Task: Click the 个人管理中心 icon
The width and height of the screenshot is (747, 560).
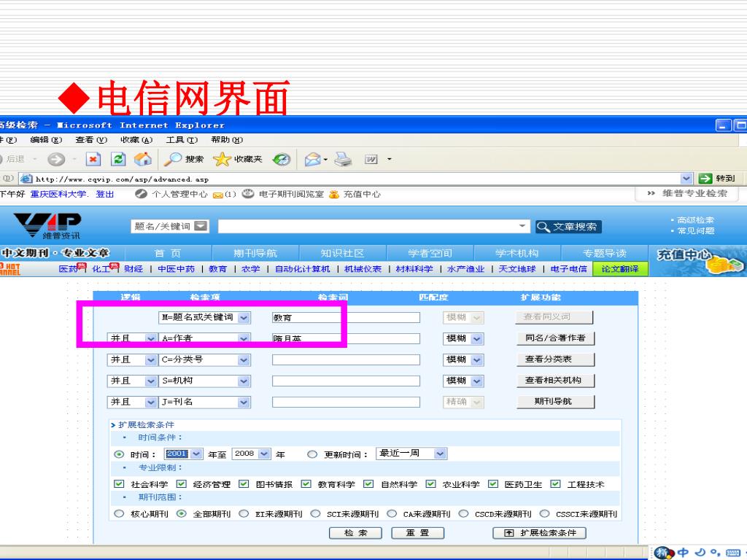Action: [x=141, y=194]
